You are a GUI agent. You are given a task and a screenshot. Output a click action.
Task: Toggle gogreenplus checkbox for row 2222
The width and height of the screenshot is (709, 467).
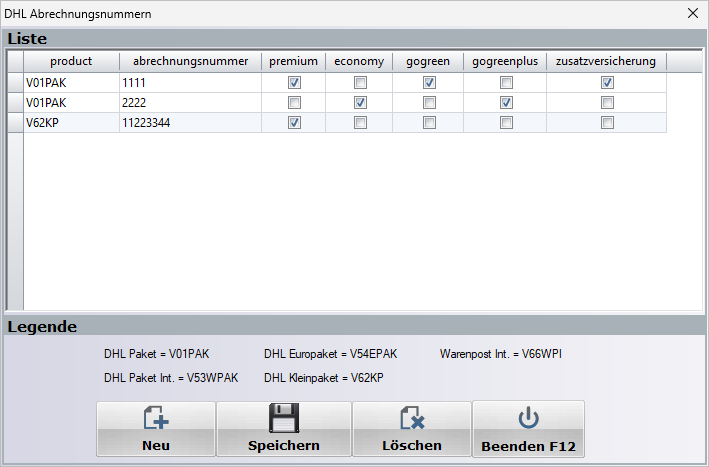pyautogui.click(x=507, y=102)
